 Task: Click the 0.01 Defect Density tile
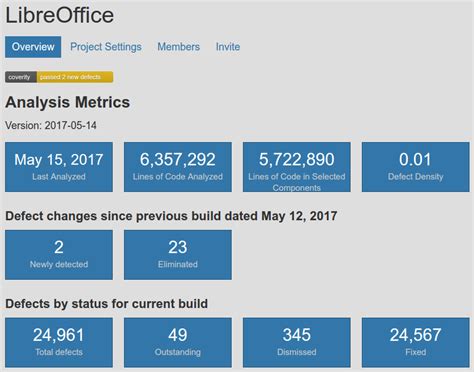(x=416, y=167)
